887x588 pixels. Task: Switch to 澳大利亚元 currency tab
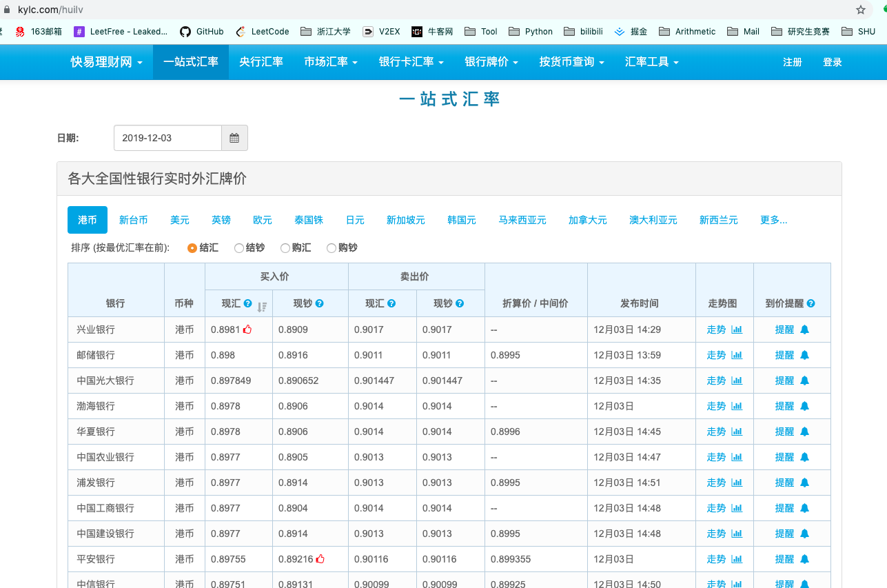coord(653,220)
